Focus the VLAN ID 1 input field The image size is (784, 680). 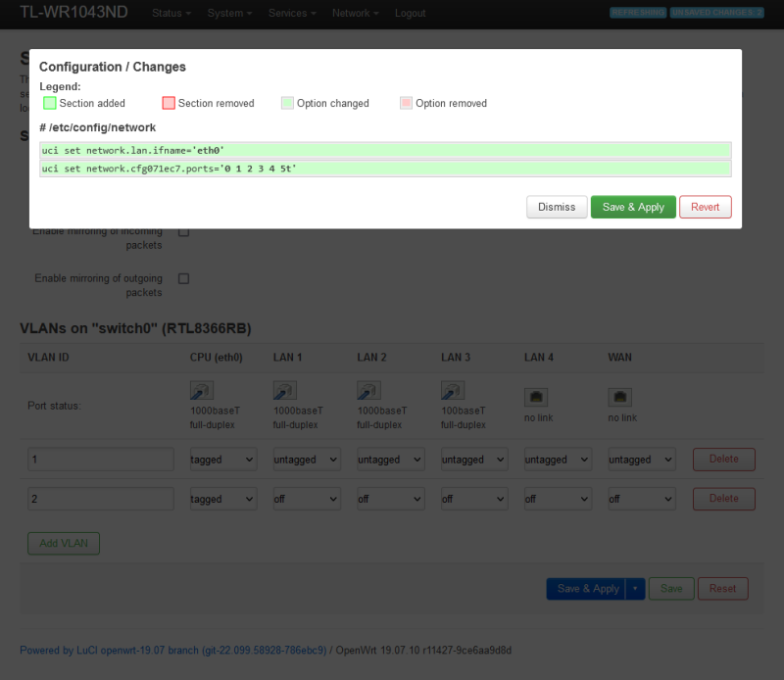pyautogui.click(x=101, y=460)
